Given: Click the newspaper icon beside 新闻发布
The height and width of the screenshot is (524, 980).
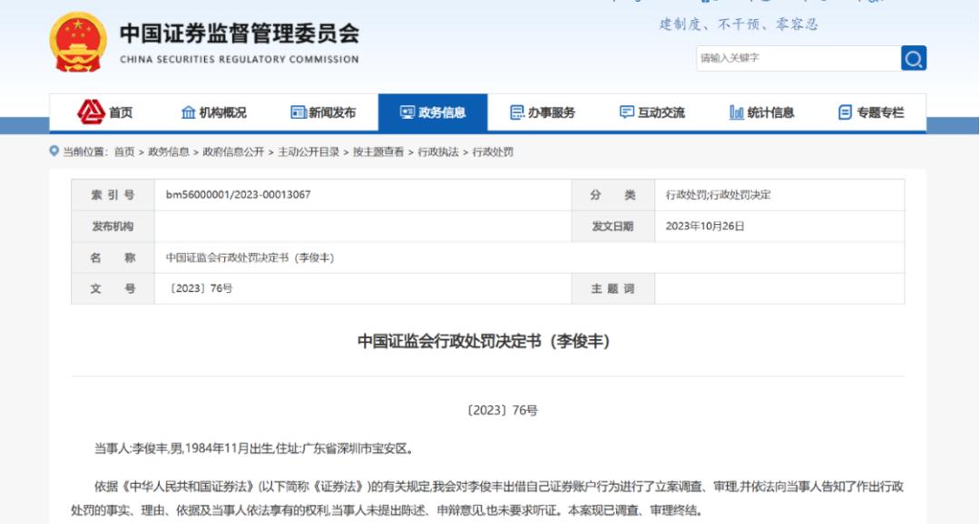Looking at the screenshot, I should point(299,112).
